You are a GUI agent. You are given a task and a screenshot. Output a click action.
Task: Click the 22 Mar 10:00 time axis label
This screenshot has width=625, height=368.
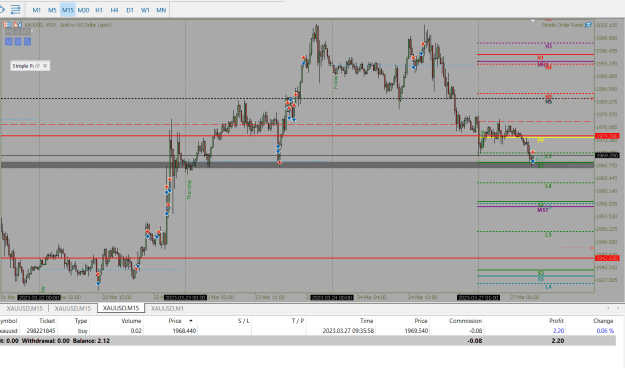(x=117, y=297)
